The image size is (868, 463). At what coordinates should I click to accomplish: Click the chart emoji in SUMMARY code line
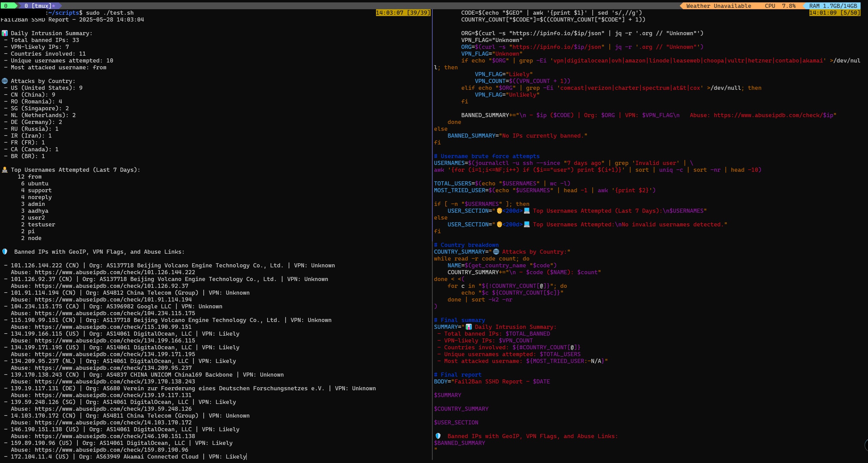(x=469, y=327)
